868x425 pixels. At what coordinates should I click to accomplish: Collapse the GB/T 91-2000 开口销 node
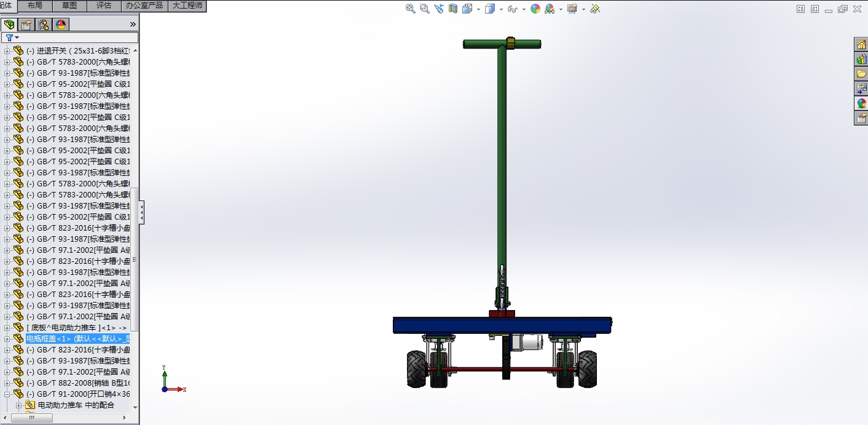pyautogui.click(x=7, y=394)
